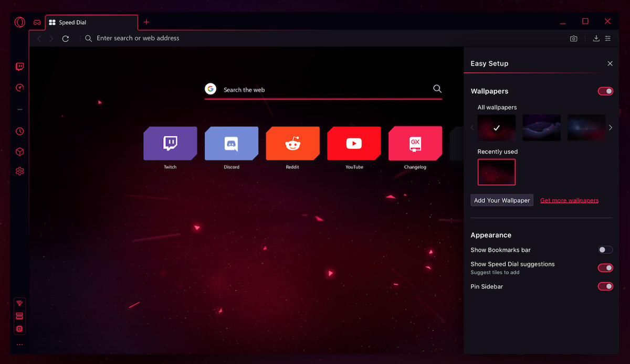Open the GX Corner gamepad icon
630x364 pixels.
(x=37, y=23)
